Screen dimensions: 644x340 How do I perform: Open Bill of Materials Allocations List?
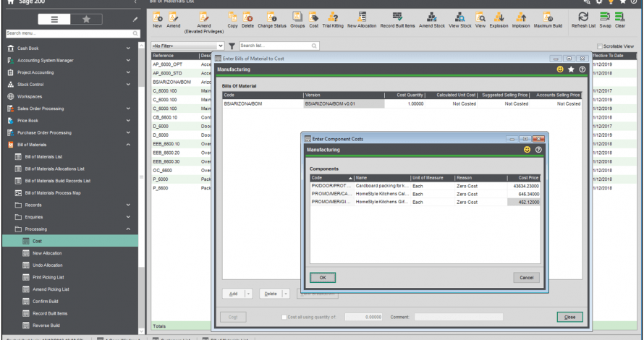(x=54, y=169)
